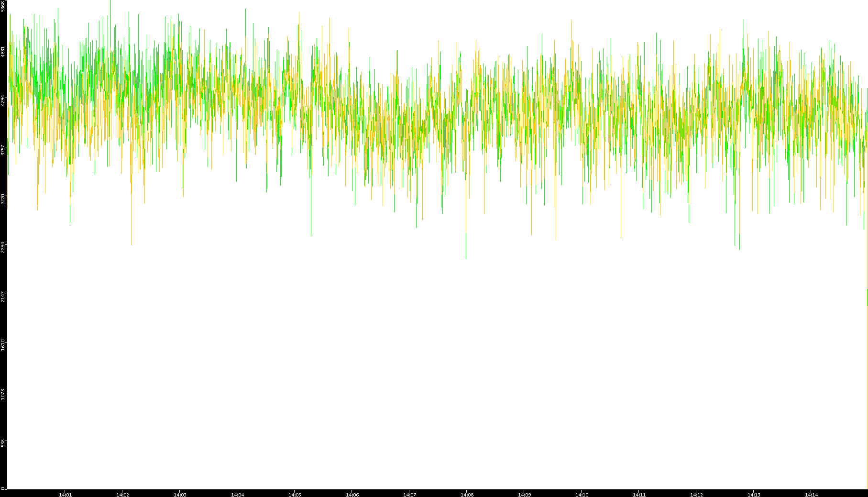Screen dimensions: 868x497
Task: Click the 14:01 time axis label
Action: 65,495
